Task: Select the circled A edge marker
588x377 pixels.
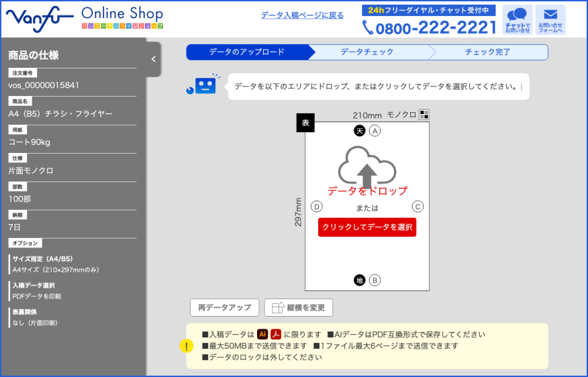Action: [375, 131]
